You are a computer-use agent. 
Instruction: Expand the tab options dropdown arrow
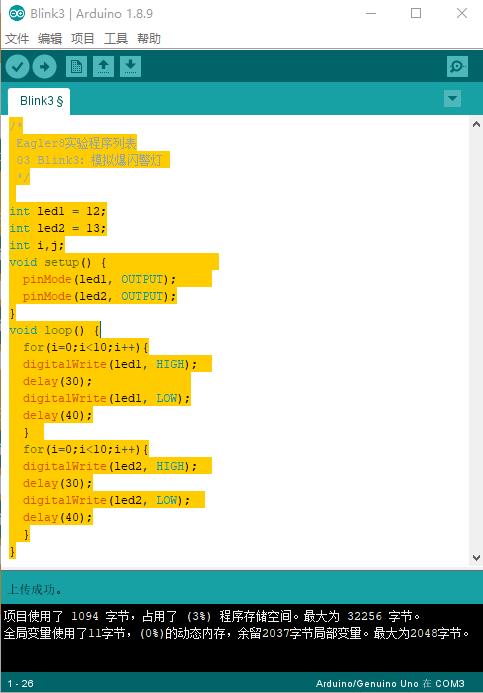click(452, 98)
